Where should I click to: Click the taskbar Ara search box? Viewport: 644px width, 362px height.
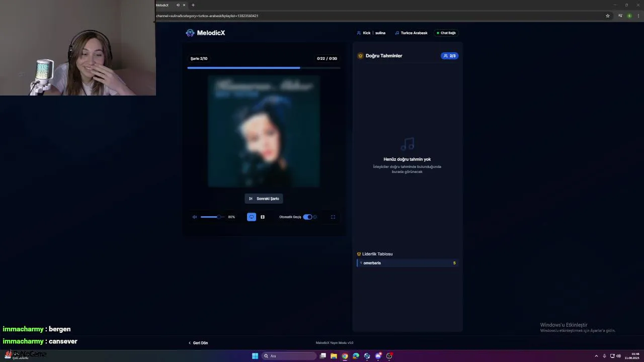pyautogui.click(x=288, y=356)
